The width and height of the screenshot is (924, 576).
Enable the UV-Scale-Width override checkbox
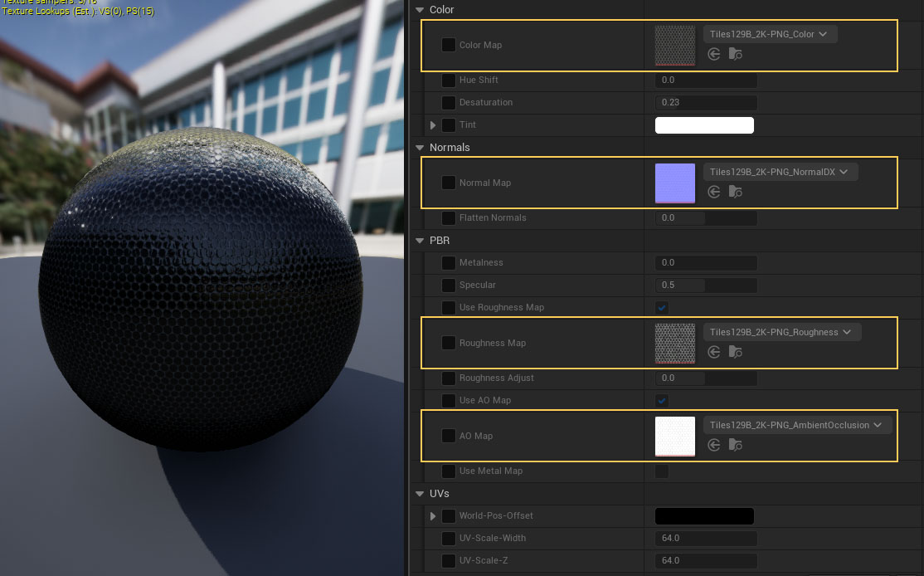(449, 539)
